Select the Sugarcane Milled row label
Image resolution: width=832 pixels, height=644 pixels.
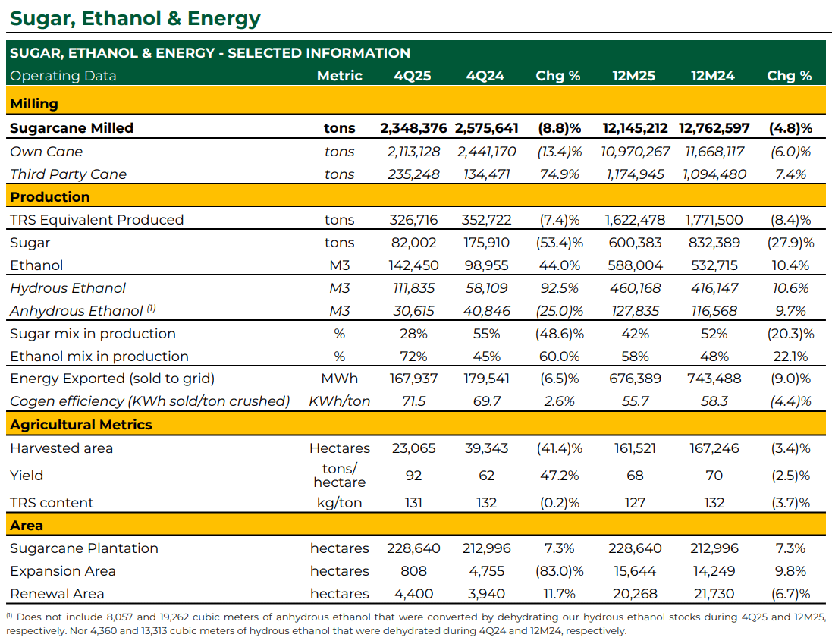pyautogui.click(x=71, y=128)
